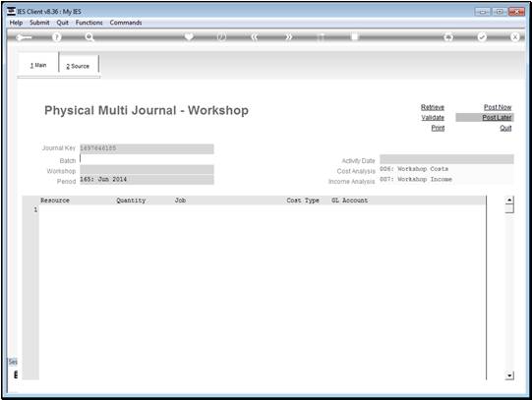Go back with the double-left arrows icon
The width and height of the screenshot is (532, 400).
tap(255, 37)
